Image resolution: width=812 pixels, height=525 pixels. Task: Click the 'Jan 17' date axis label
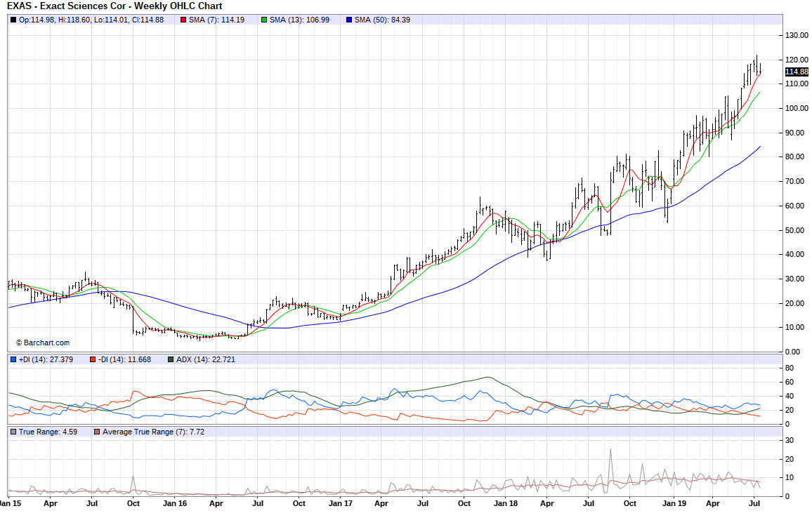[341, 503]
